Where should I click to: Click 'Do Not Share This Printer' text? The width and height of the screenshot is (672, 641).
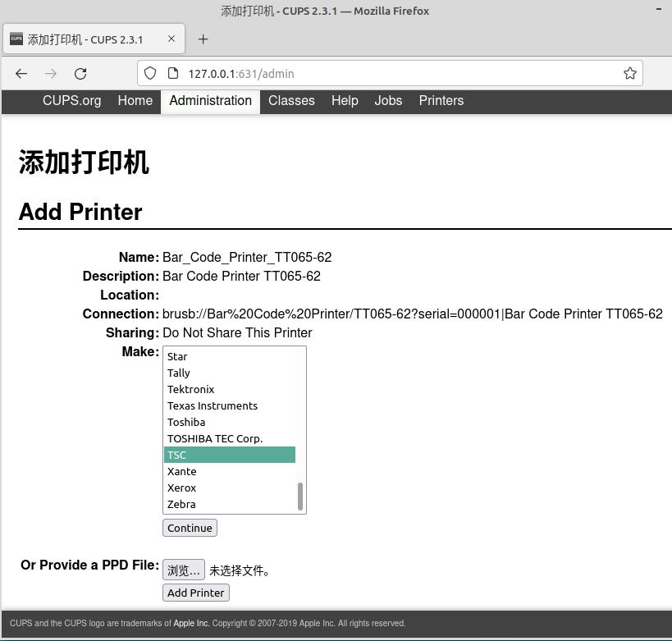237,332
